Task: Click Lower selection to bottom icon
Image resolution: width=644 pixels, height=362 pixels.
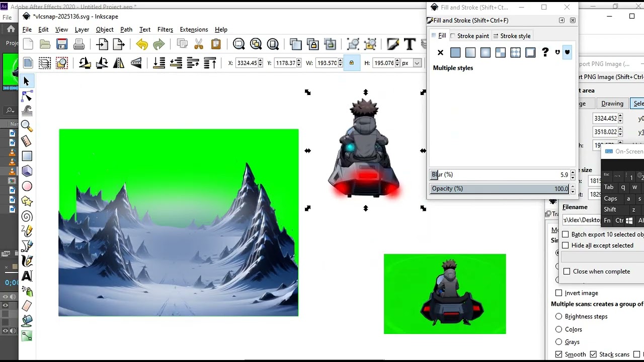Action: 159,63
